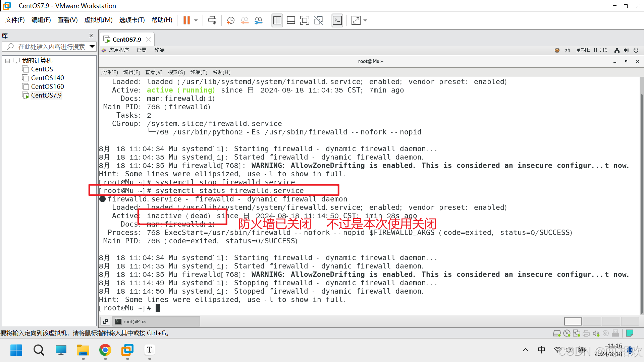644x362 pixels.
Task: Enter full screen mode
Action: (x=305, y=20)
